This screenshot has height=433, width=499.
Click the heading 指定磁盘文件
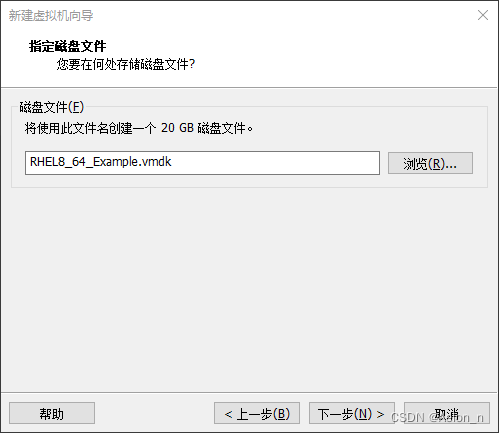coord(68,46)
